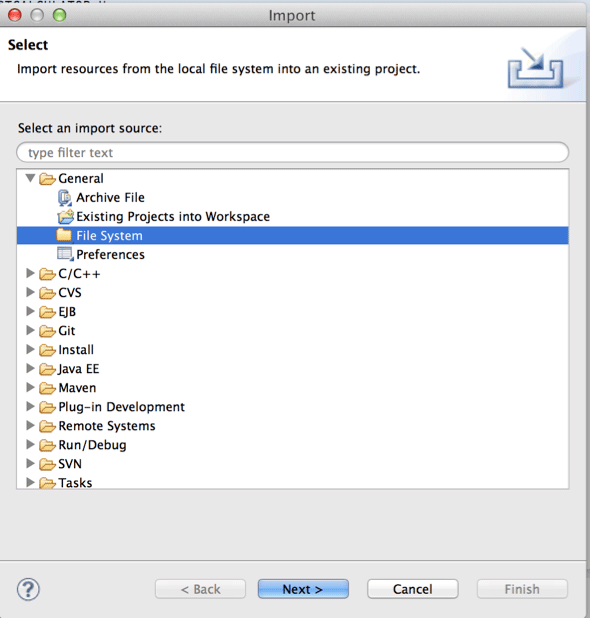
Task: Click the File System folder icon
Action: coord(64,235)
